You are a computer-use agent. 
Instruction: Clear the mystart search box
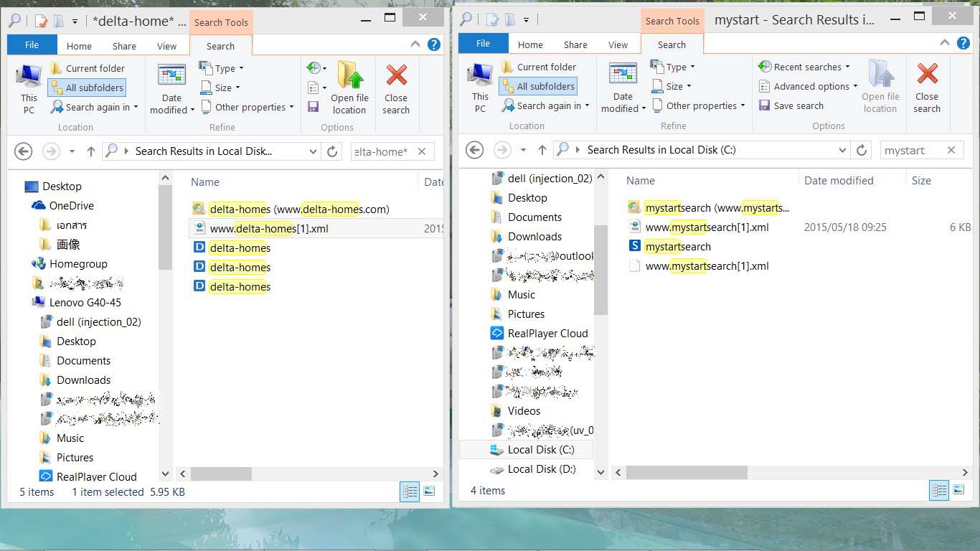tap(951, 150)
